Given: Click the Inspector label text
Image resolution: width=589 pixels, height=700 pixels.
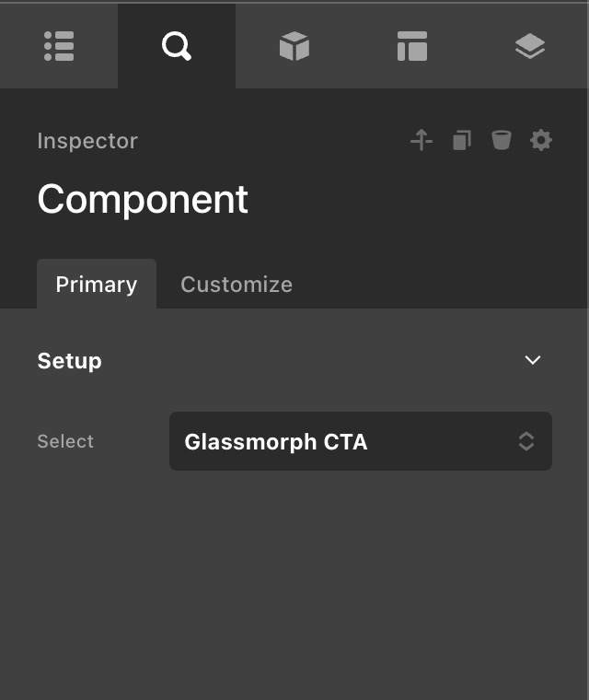Looking at the screenshot, I should click(x=87, y=141).
